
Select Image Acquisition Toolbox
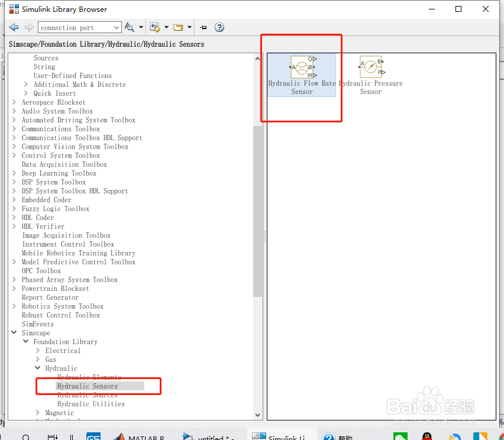point(66,235)
